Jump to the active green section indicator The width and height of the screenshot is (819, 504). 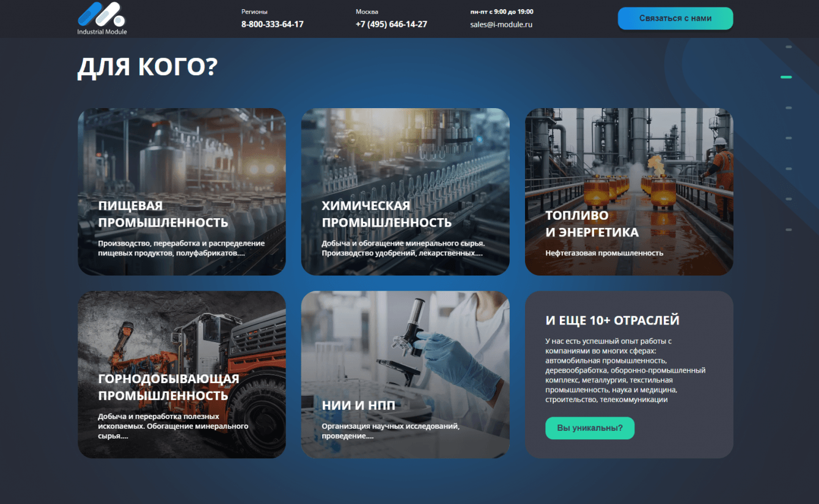click(786, 77)
